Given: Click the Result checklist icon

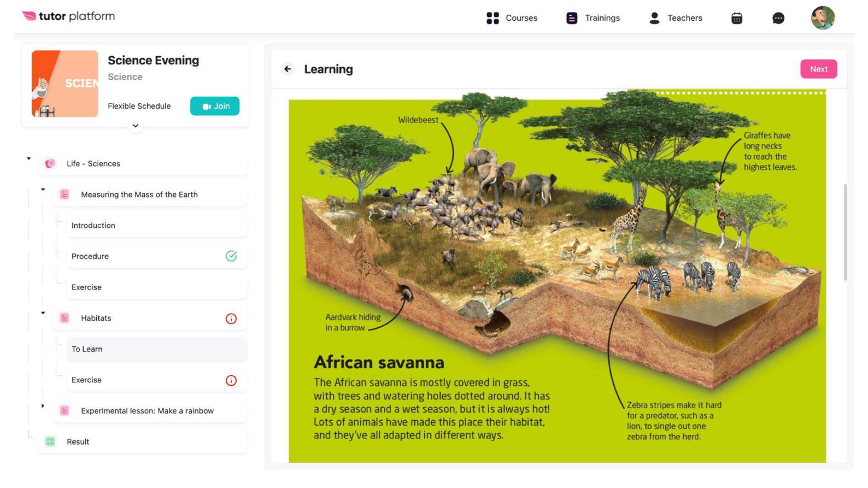Looking at the screenshot, I should point(50,441).
